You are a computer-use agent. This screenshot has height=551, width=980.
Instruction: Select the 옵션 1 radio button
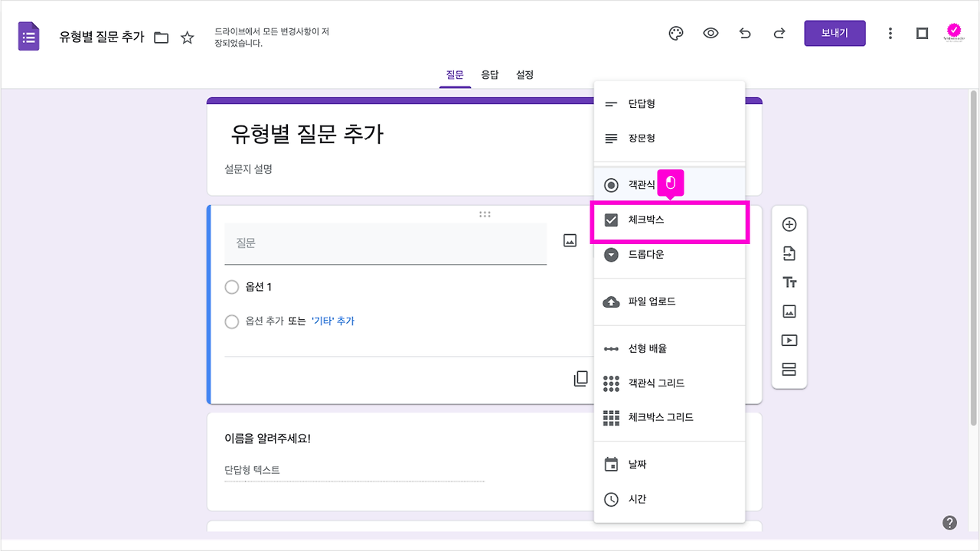coord(232,287)
